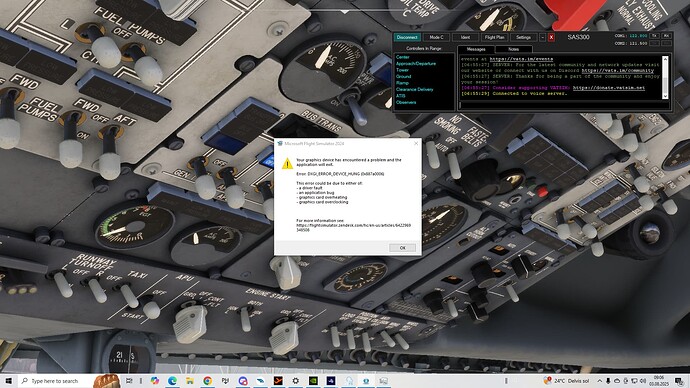Click the vPilot message text input field

tap(564, 106)
